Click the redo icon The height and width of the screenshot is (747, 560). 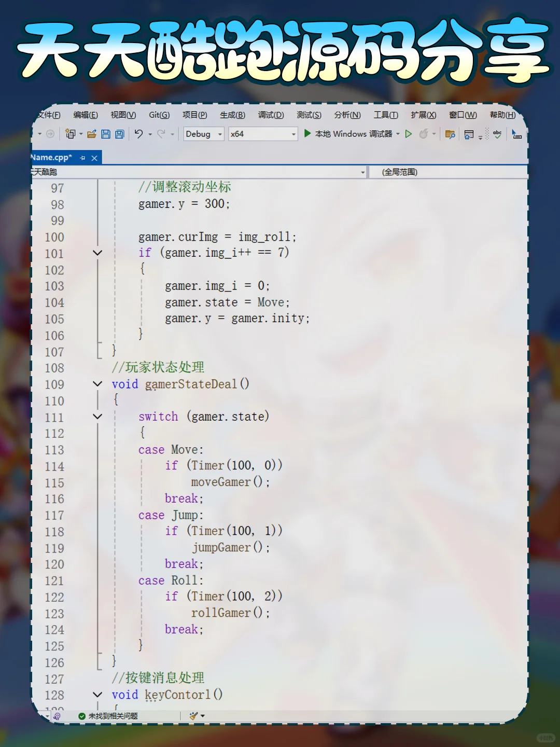click(x=161, y=134)
